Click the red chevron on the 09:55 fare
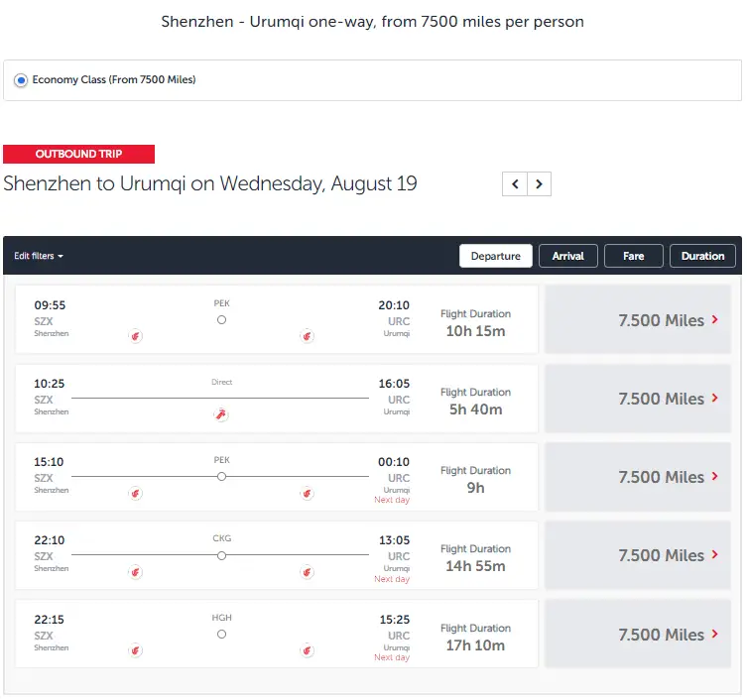This screenshot has height=700, width=747. [714, 319]
